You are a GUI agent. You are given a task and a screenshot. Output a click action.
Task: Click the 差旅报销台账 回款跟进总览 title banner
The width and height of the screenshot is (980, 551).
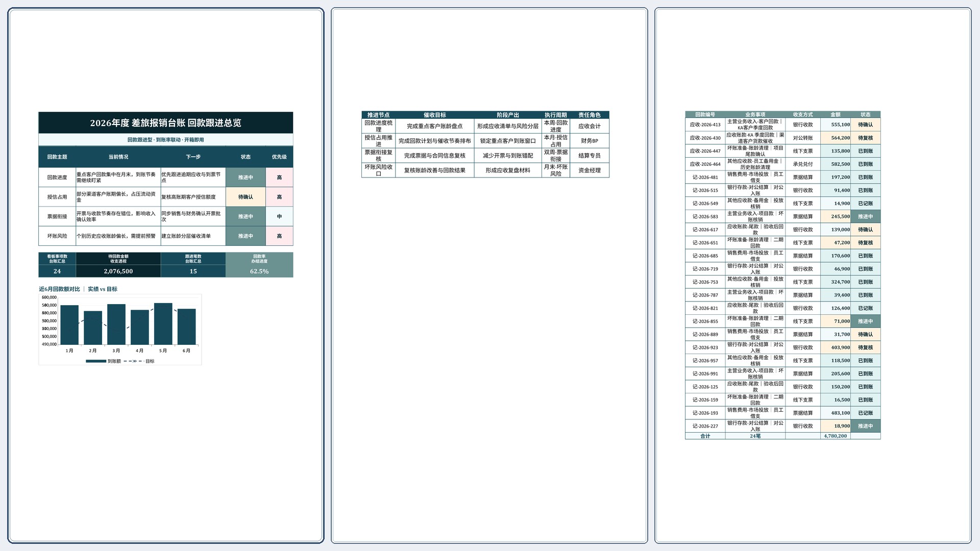[165, 122]
